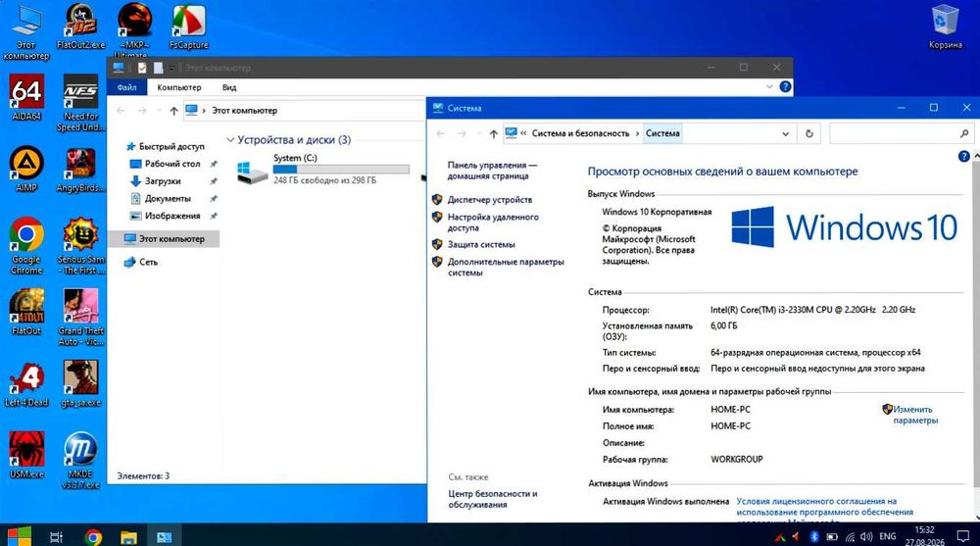Launch AIMP player from the desktop

point(26,170)
